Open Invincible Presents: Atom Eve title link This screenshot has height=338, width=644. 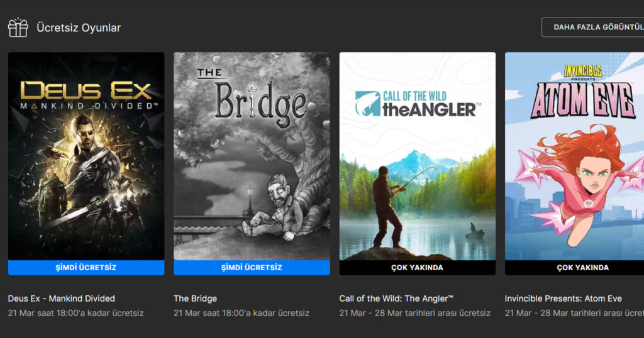tap(563, 298)
